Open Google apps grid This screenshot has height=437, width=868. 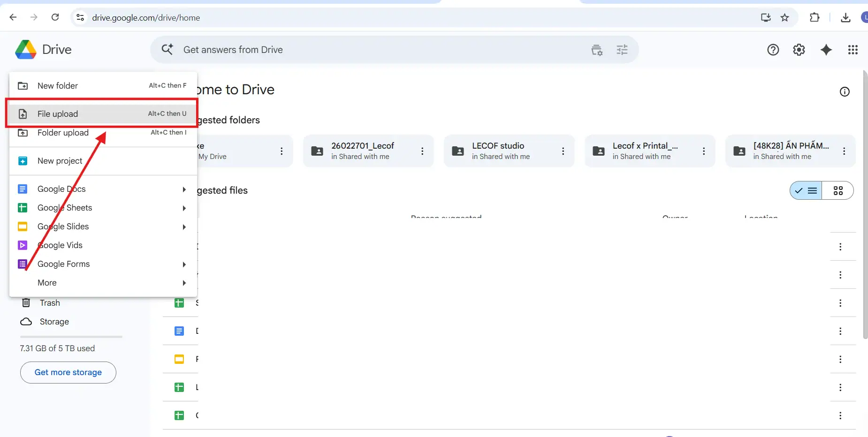tap(853, 50)
